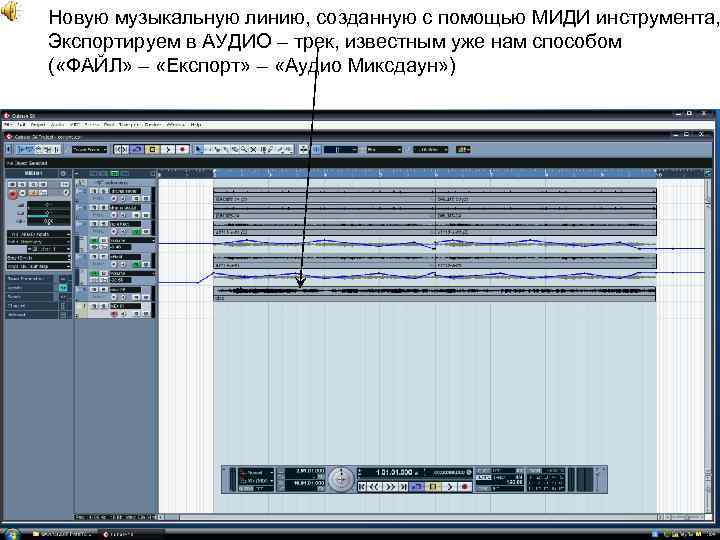Open the Channel Inspector tab
The width and height of the screenshot is (720, 540).
pos(38,306)
